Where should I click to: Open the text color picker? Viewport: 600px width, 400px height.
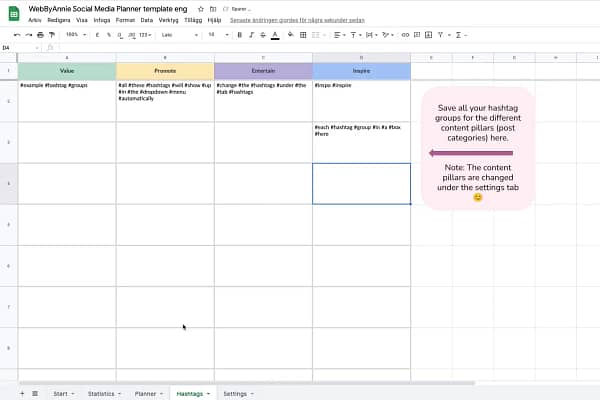[275, 35]
